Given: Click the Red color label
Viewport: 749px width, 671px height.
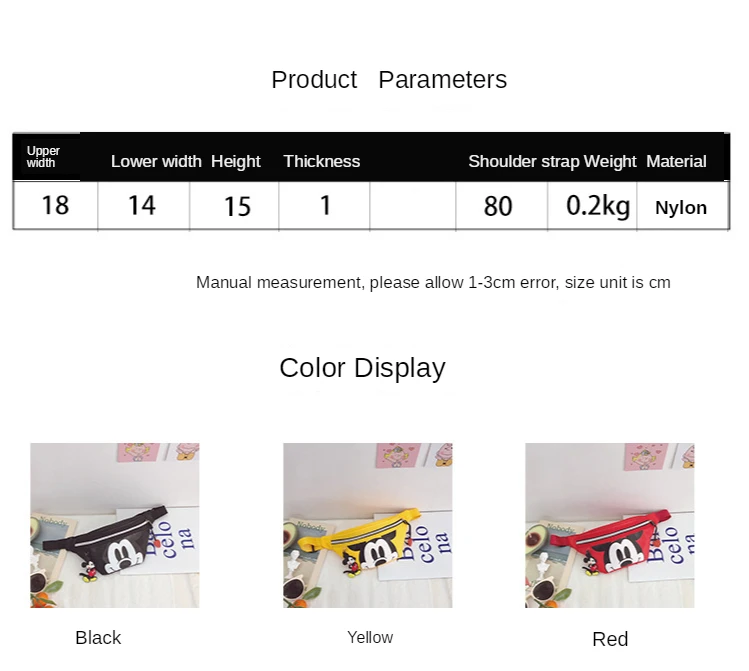Looking at the screenshot, I should click(610, 639).
